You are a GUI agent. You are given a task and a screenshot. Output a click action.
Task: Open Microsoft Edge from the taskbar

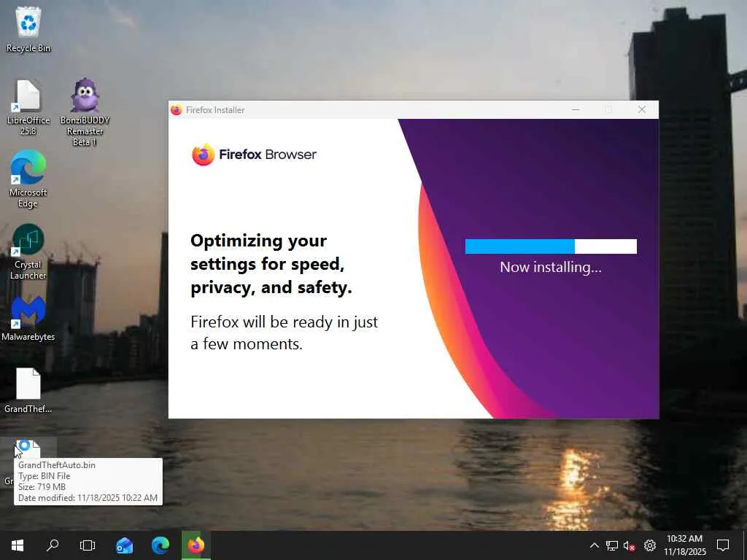160,545
